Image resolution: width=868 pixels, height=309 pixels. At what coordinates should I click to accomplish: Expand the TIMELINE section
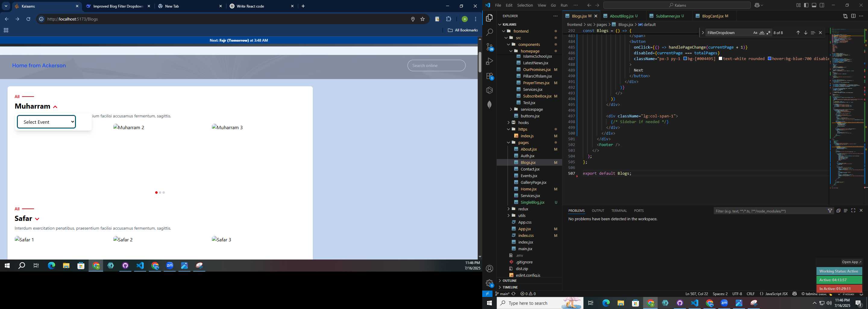coord(510,287)
